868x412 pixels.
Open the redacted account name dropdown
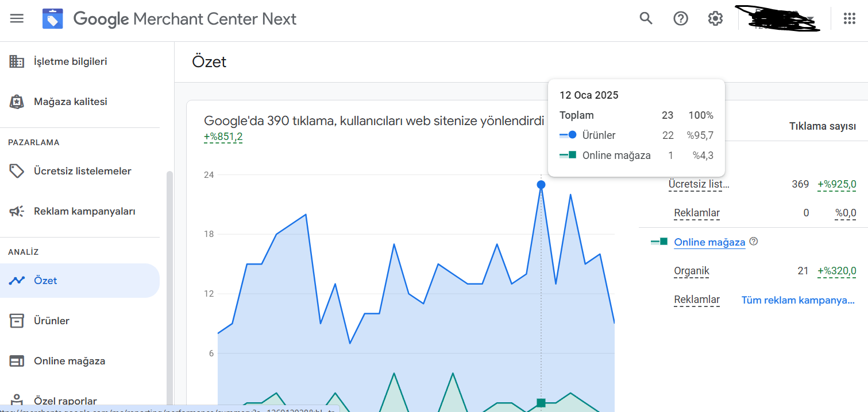click(x=778, y=20)
